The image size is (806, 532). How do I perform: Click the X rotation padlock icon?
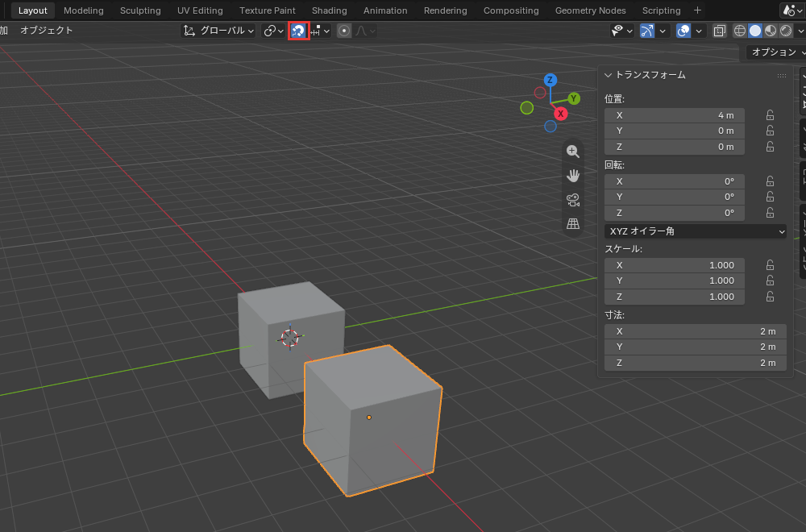[x=770, y=181]
